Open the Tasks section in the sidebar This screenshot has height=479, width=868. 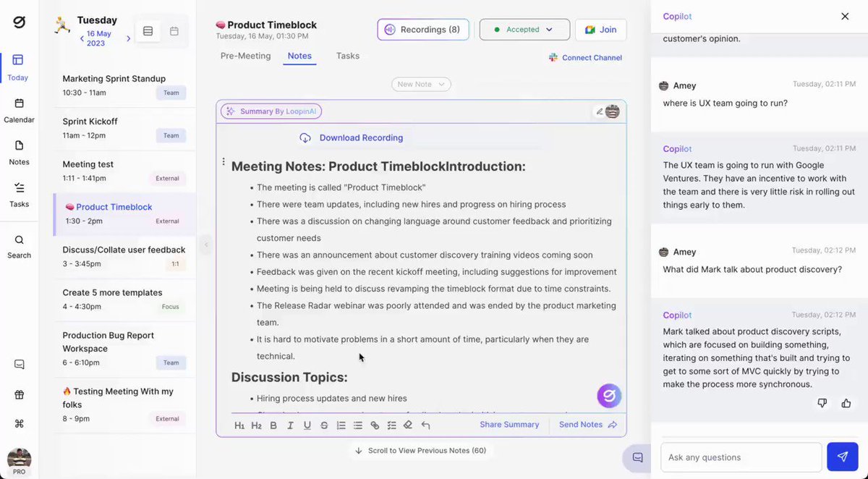tap(19, 195)
